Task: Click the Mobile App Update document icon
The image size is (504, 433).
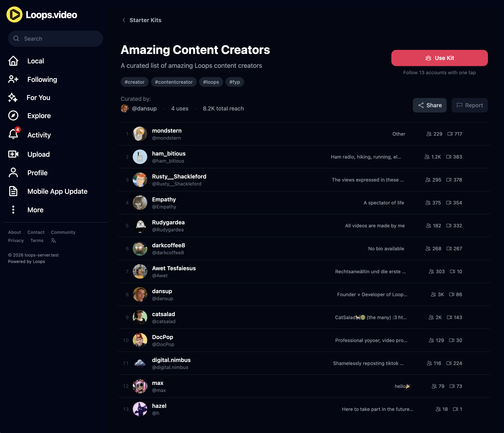Action: (13, 191)
